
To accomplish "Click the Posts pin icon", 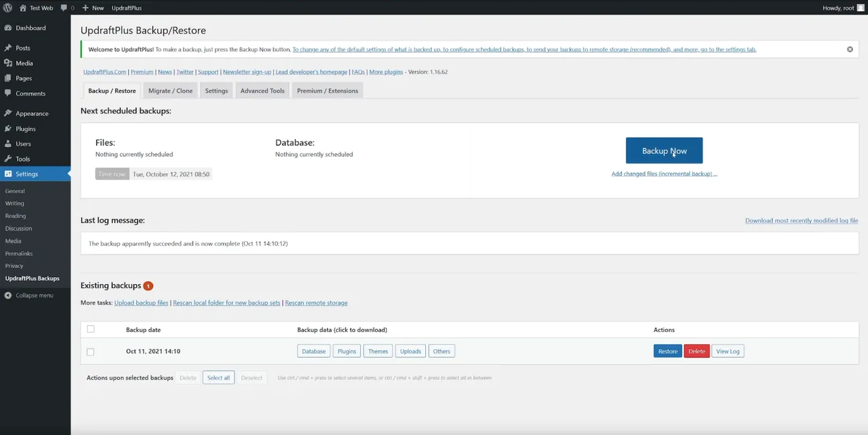I will pyautogui.click(x=8, y=48).
